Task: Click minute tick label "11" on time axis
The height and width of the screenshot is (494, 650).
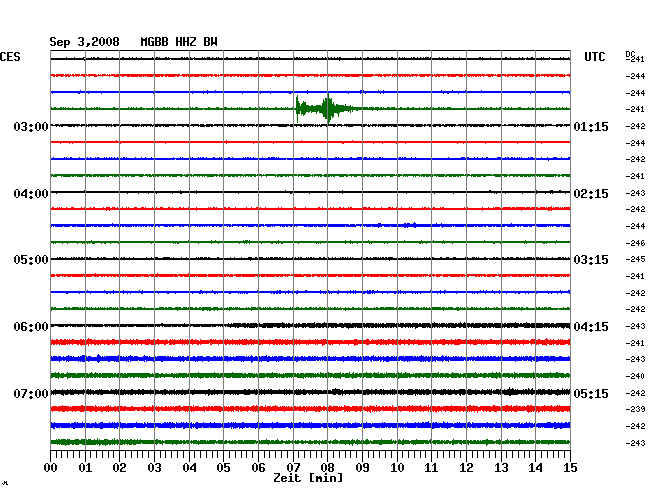Action: pyautogui.click(x=431, y=467)
